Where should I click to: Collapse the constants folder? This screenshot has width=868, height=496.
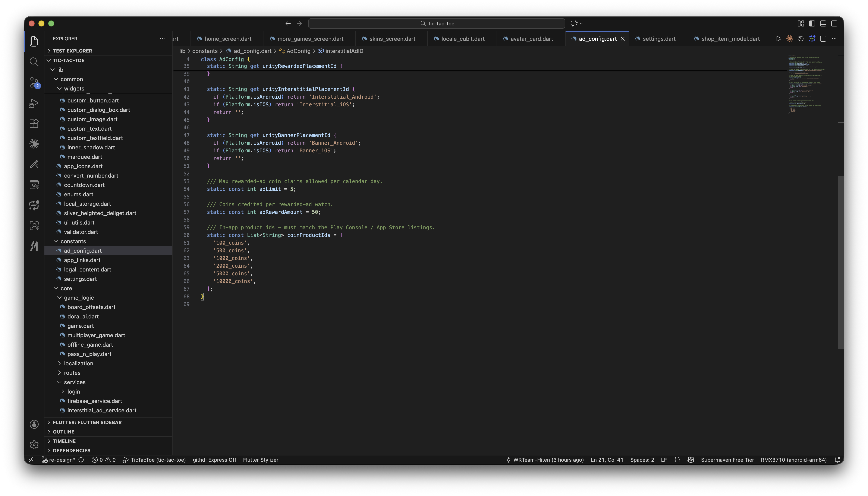[108, 241]
